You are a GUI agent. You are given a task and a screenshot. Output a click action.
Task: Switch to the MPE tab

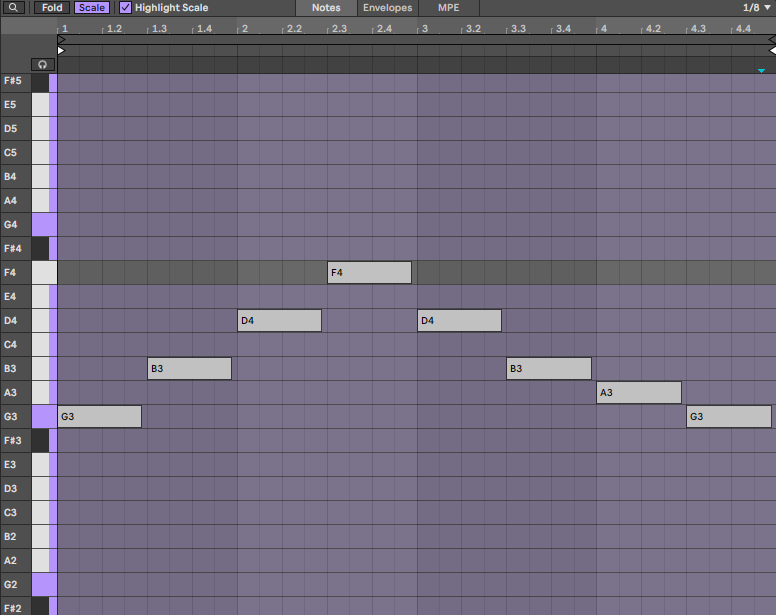448,7
